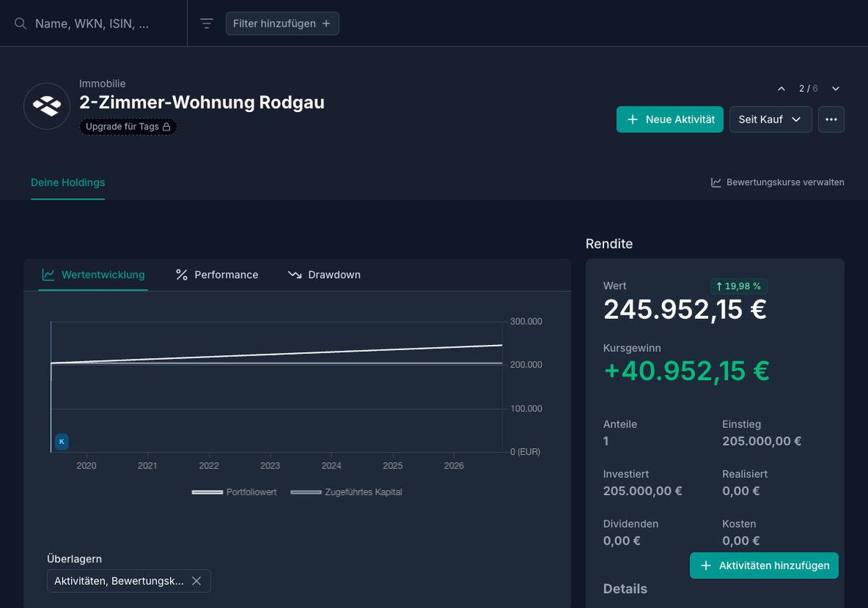Click the Immobilie holding logo icon

[x=47, y=106]
